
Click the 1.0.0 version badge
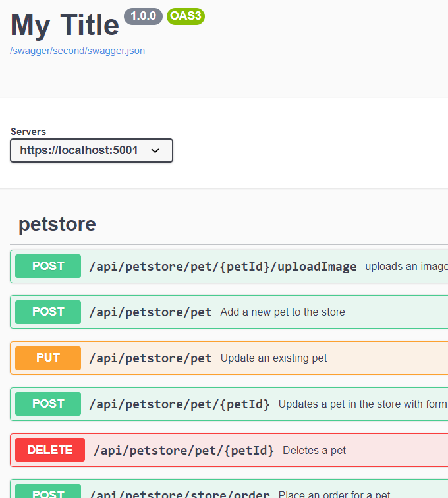144,16
